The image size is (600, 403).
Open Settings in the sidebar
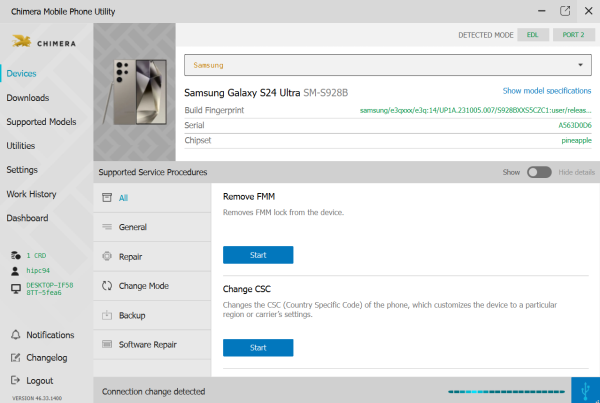[x=22, y=170]
